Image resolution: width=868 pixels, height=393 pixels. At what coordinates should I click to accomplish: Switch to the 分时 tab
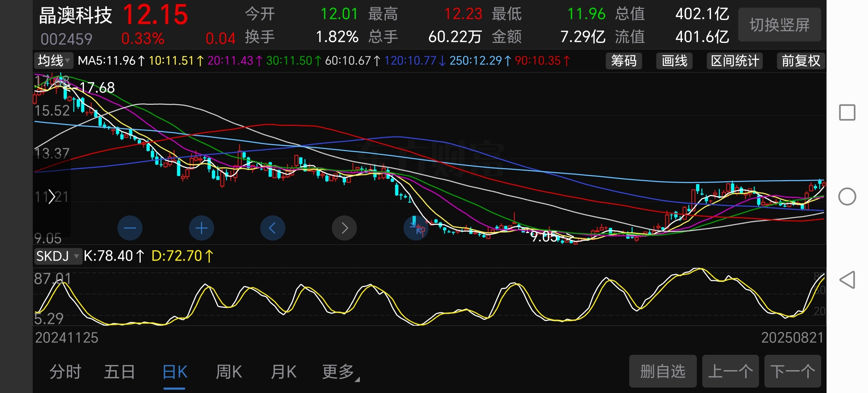65,372
